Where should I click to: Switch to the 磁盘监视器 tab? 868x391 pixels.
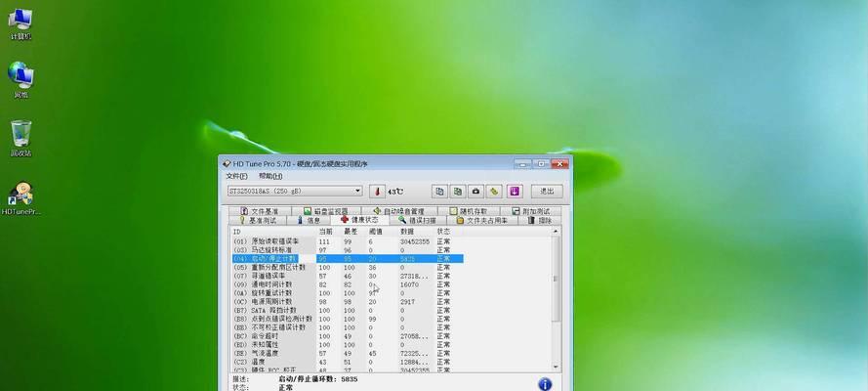(x=325, y=211)
